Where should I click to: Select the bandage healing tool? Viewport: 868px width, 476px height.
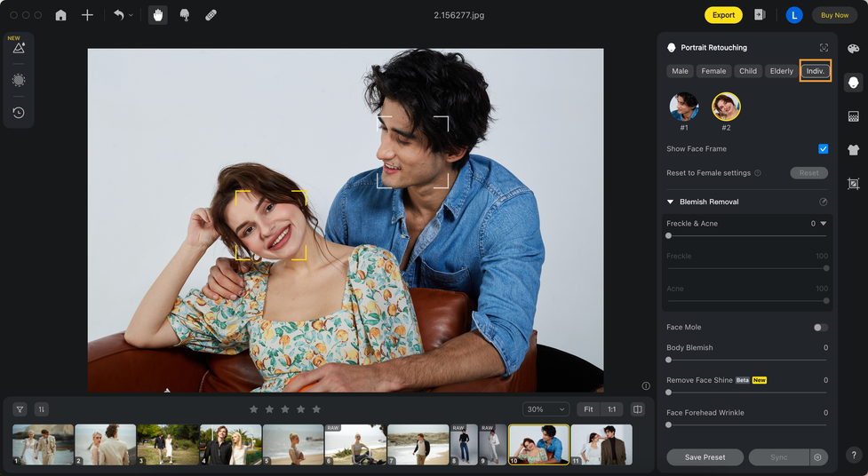pyautogui.click(x=211, y=15)
